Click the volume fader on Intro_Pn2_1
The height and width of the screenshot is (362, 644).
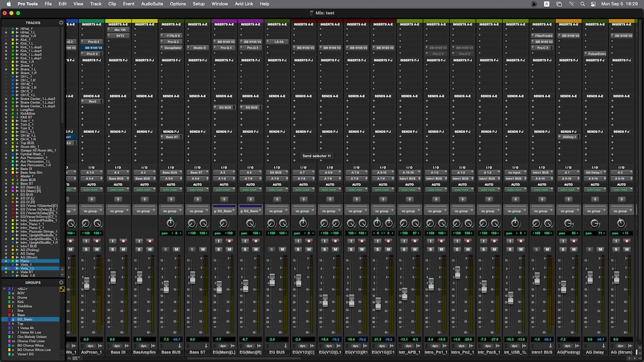[457, 273]
